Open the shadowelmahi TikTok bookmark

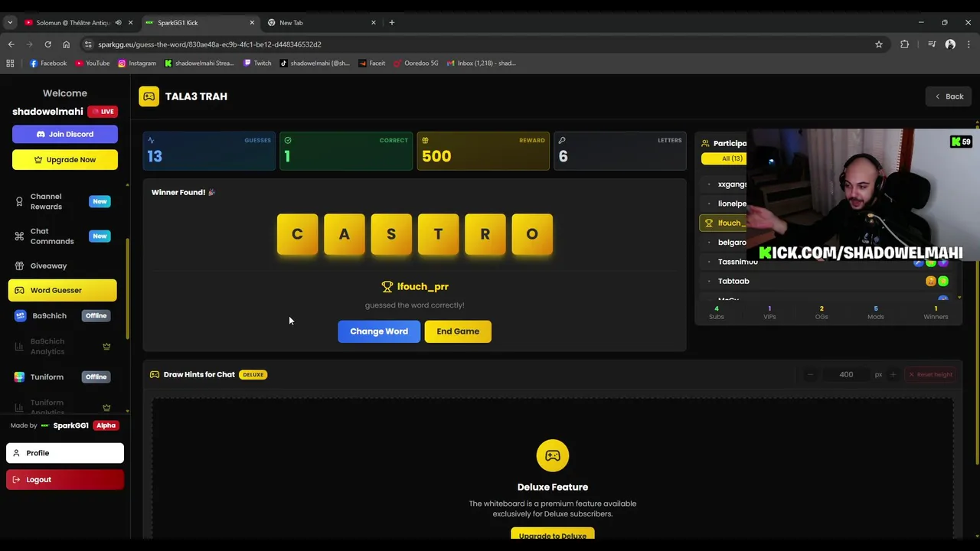315,64
